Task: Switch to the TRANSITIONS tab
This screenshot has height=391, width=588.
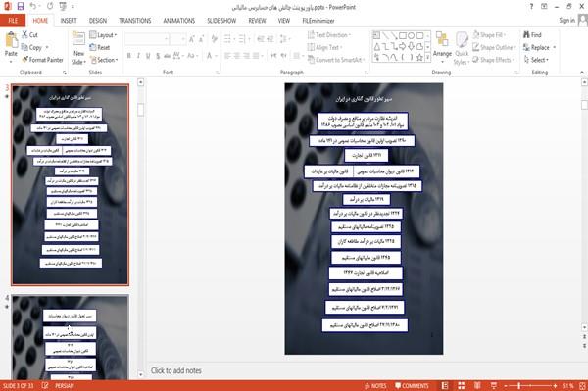Action: coord(135,21)
